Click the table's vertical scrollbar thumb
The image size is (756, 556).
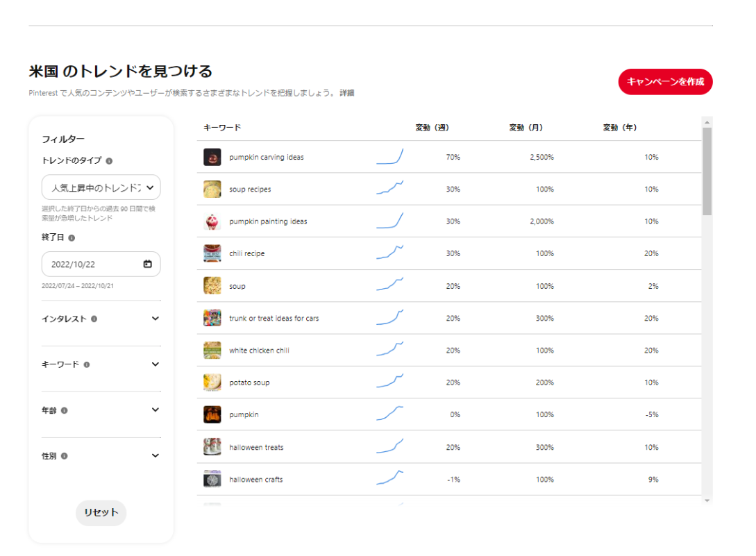pos(707,171)
